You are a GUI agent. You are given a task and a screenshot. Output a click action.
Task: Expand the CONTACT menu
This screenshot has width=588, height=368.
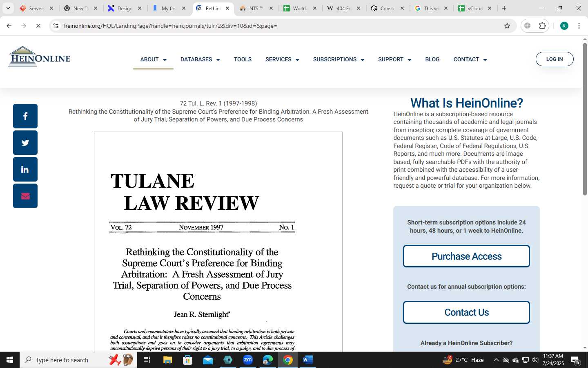pyautogui.click(x=470, y=59)
